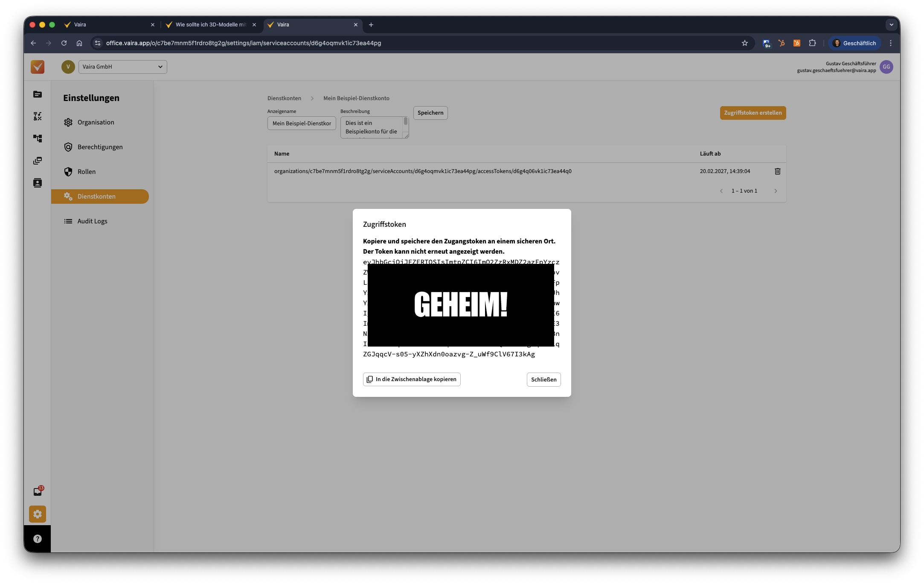This screenshot has height=584, width=924.
Task: Expand the browser tab list chevron
Action: coord(891,25)
